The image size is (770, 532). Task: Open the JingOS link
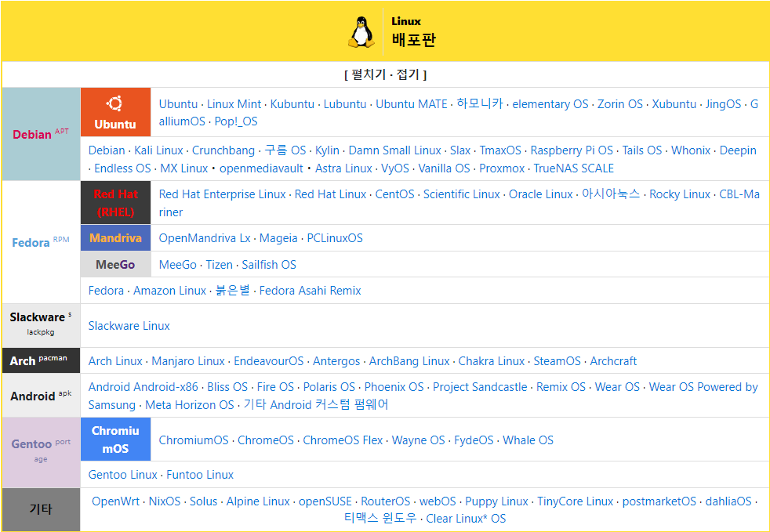click(x=723, y=104)
